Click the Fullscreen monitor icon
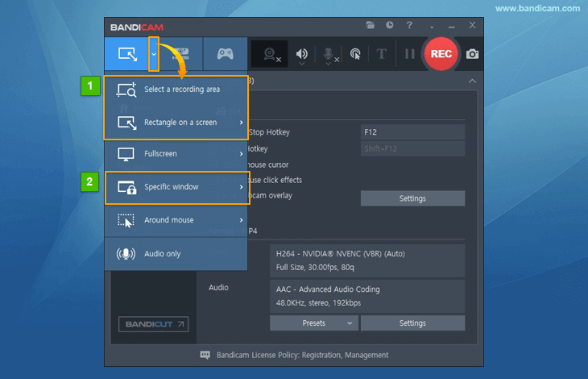This screenshot has width=588, height=379. [126, 154]
